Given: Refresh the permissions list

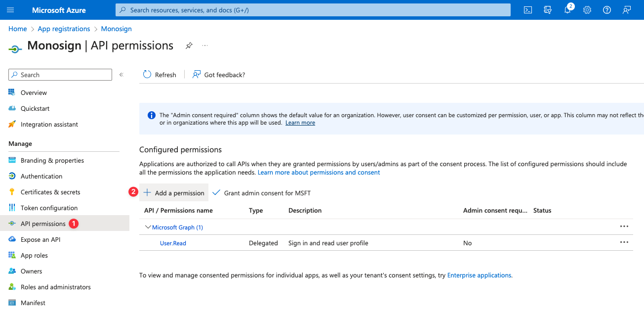Looking at the screenshot, I should 160,75.
